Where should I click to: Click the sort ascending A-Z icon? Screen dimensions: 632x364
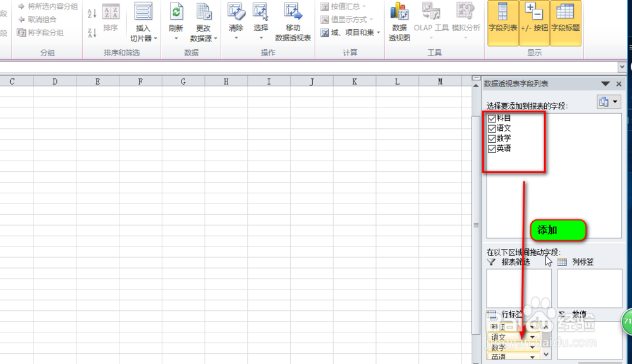pyautogui.click(x=92, y=13)
